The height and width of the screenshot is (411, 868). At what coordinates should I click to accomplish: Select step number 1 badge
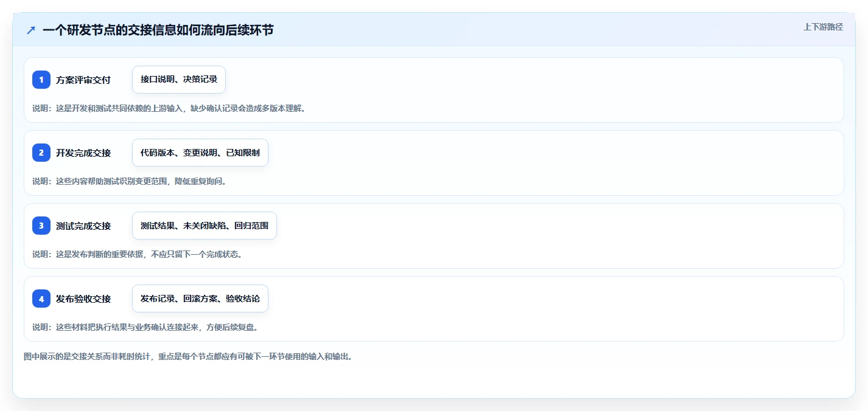point(41,80)
